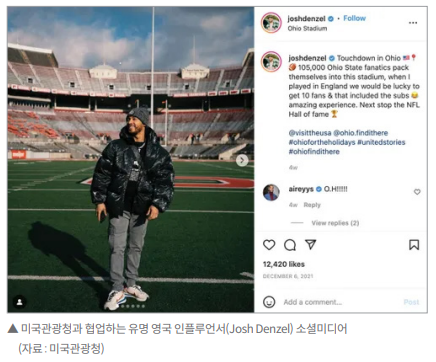436x362 pixels.
Task: Open emoji picker smiley icon
Action: click(269, 302)
